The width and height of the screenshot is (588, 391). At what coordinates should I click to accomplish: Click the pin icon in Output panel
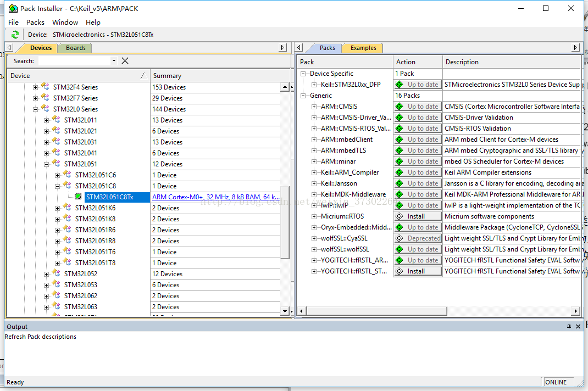(569, 327)
